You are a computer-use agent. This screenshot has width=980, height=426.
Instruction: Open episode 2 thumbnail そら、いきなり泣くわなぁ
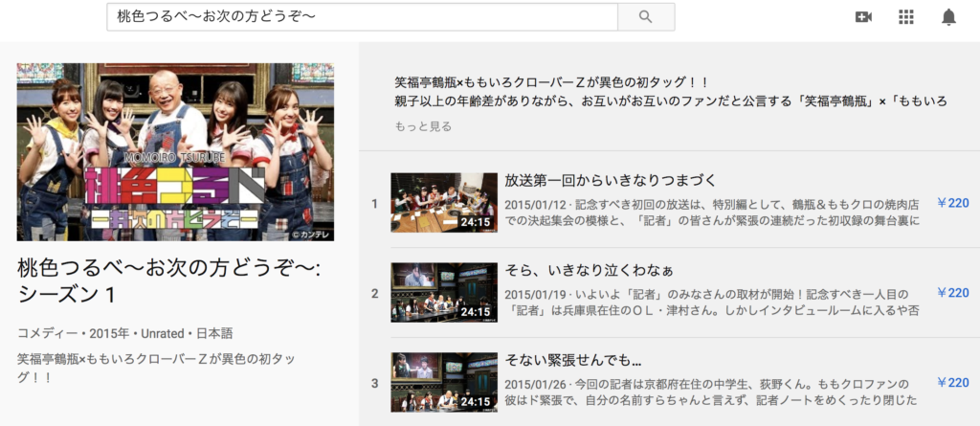[444, 292]
